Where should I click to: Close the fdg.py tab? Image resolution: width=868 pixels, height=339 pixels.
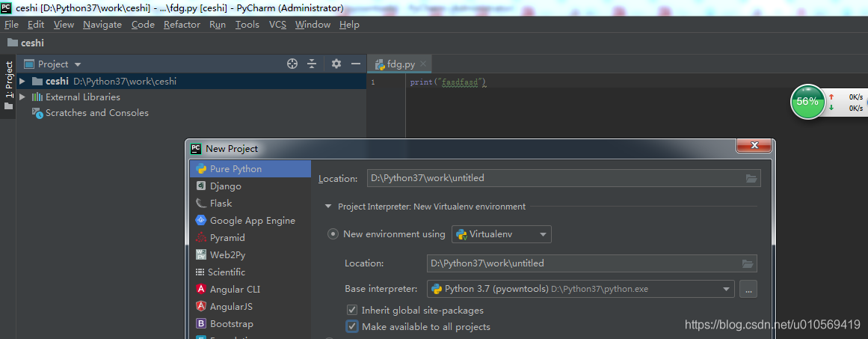pyautogui.click(x=423, y=64)
